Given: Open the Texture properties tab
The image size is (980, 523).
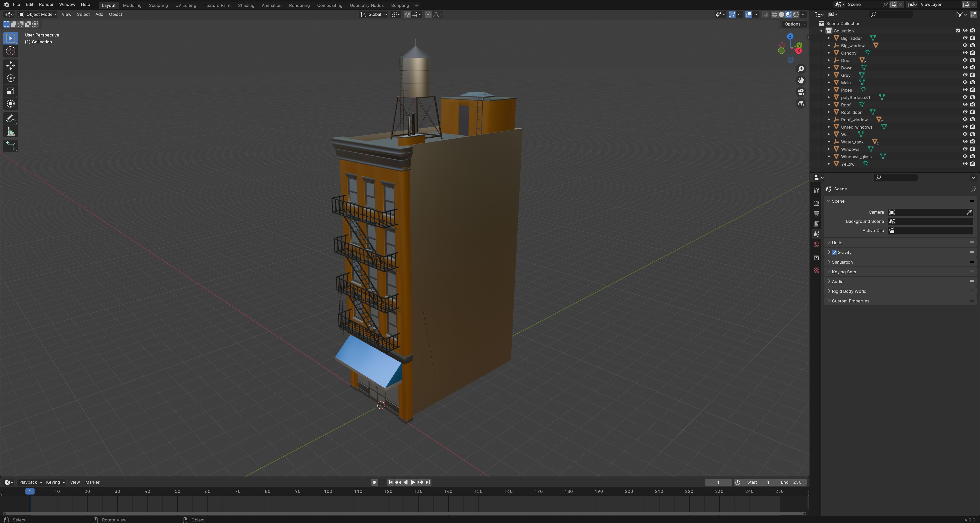Looking at the screenshot, I should 816,270.
